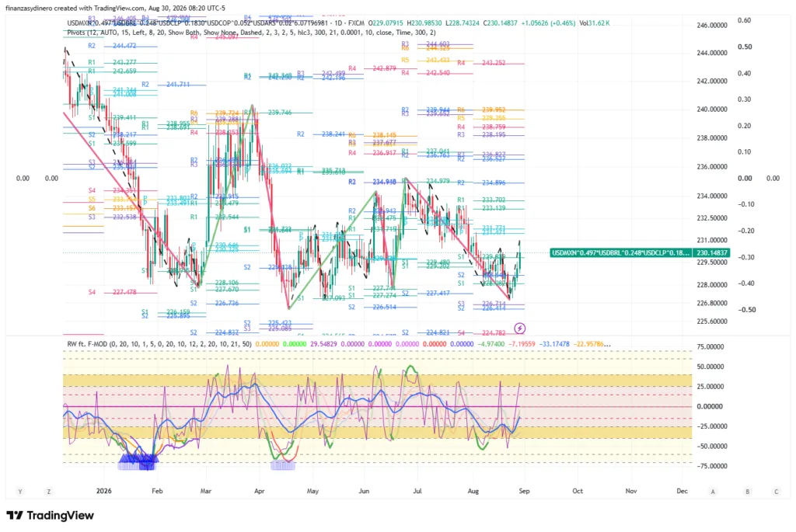Screen dimensions: 796x532
Task: Click the open value O229.07915
Action: 386,23
